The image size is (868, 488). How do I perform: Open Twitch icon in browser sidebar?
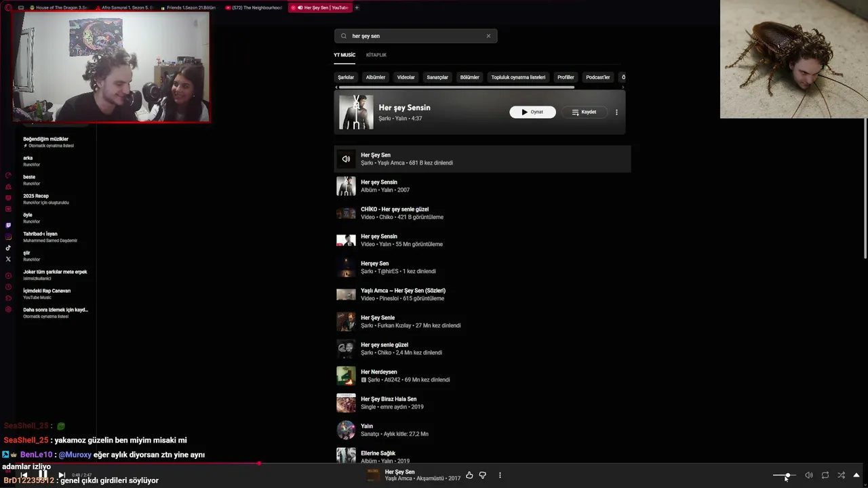8,225
